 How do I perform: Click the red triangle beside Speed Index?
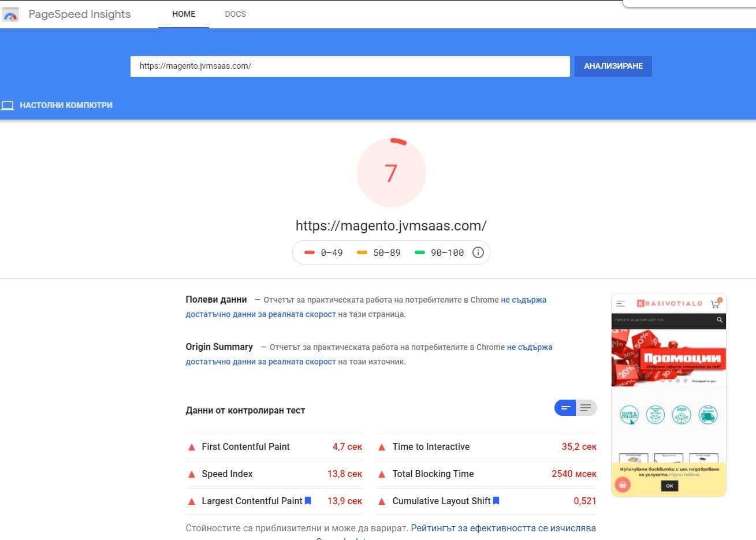coord(192,474)
